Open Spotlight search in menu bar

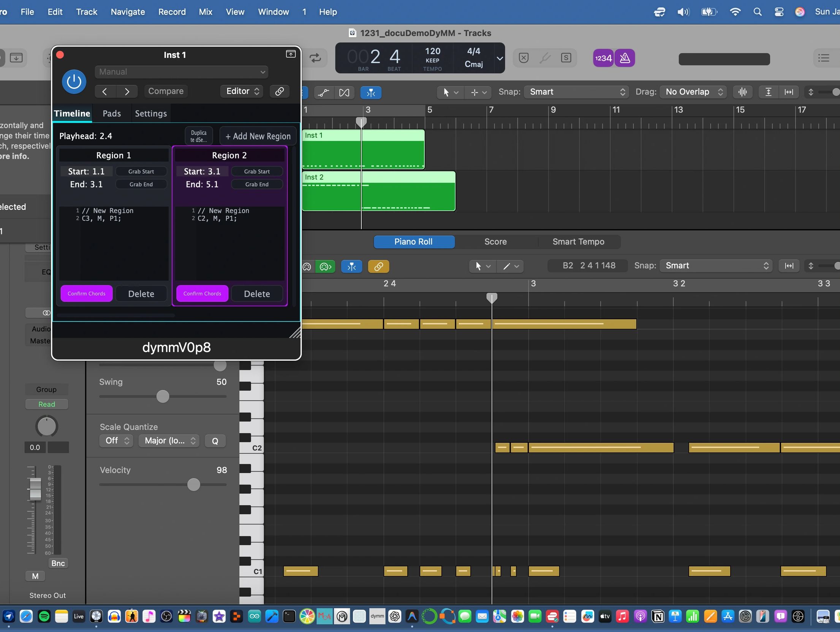click(x=757, y=12)
